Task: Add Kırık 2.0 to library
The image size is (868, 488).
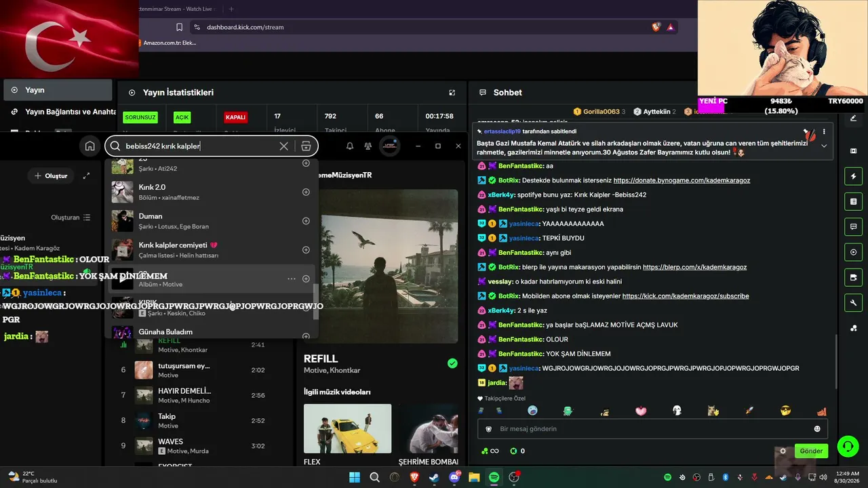Action: (x=306, y=192)
